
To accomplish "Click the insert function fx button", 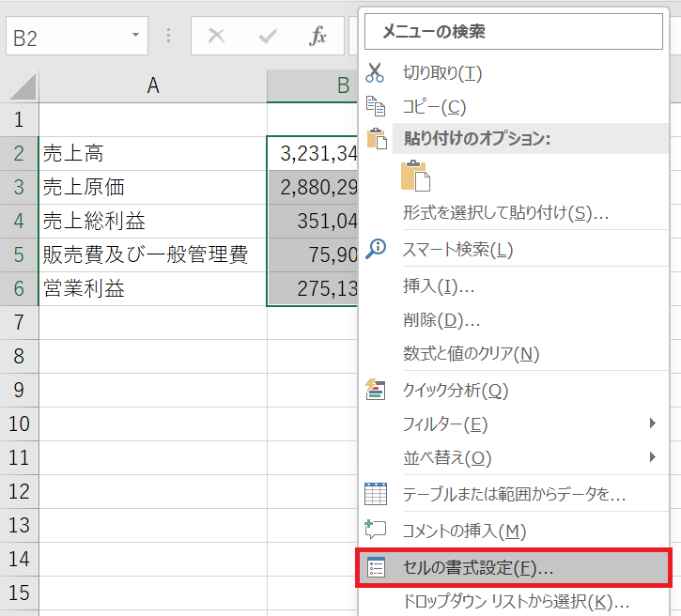I will pyautogui.click(x=318, y=37).
